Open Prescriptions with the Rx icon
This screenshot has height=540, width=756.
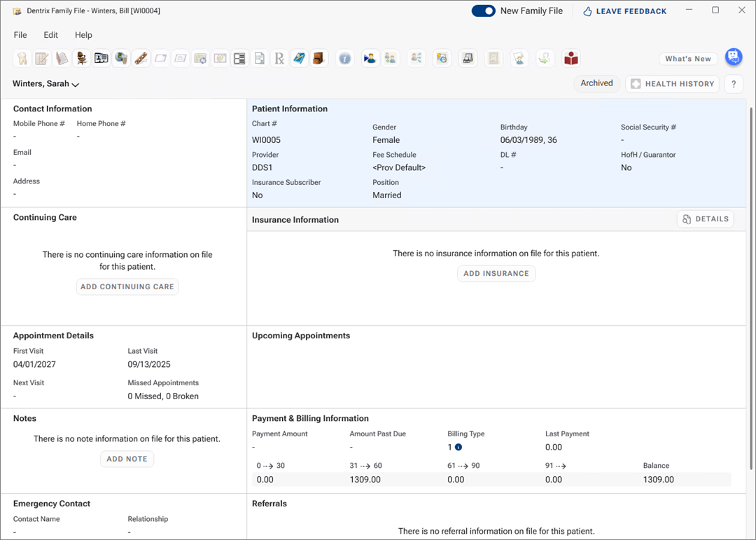click(x=279, y=59)
